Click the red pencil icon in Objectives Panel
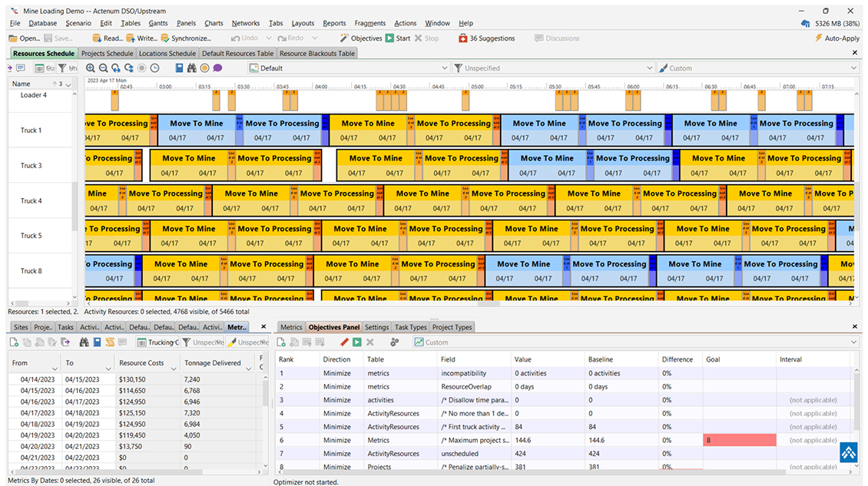 click(344, 342)
